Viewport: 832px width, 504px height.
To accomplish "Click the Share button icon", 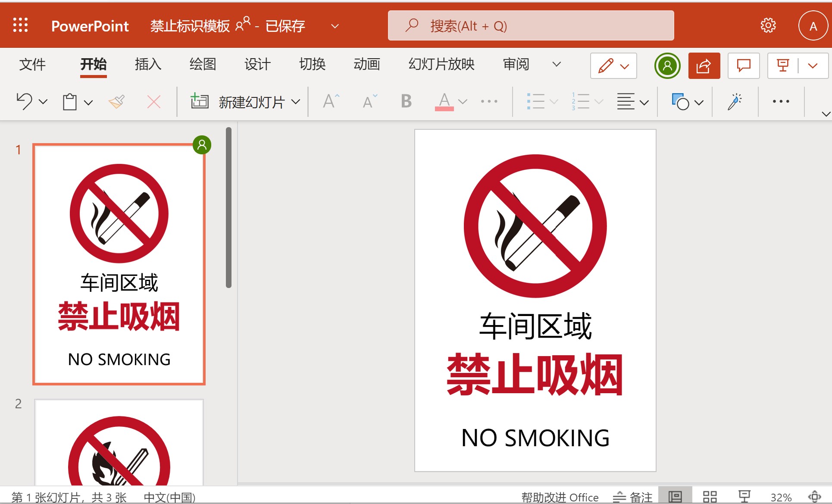I will click(x=704, y=66).
